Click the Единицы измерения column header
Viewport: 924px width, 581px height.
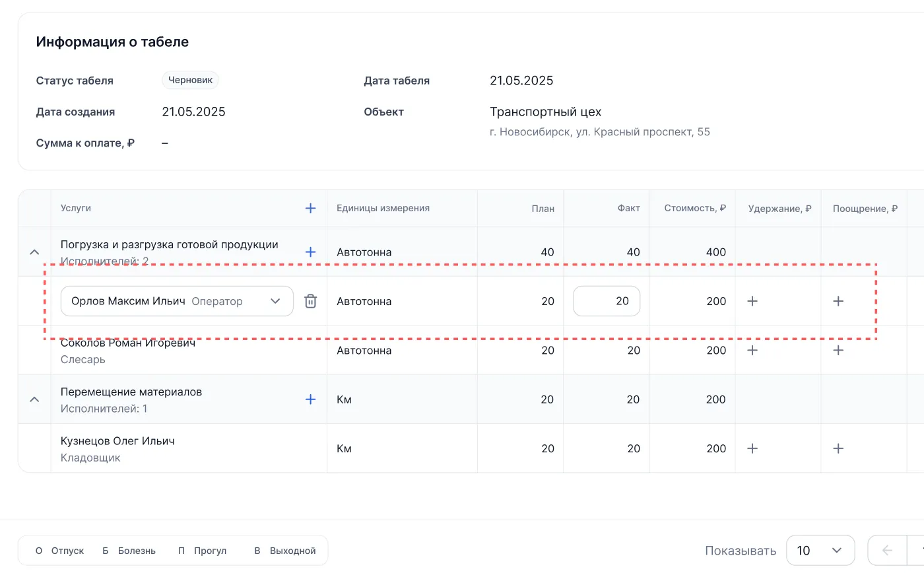[383, 208]
